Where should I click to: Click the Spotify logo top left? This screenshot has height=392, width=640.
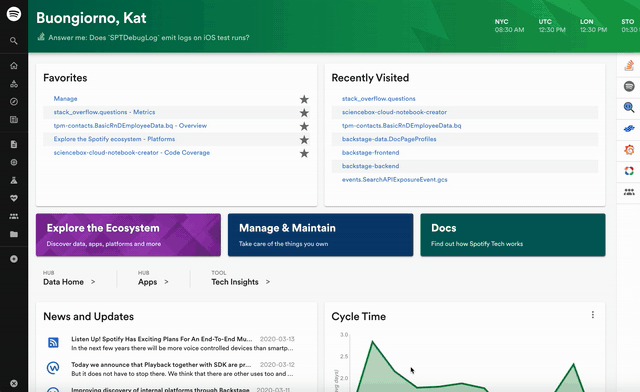point(14,14)
